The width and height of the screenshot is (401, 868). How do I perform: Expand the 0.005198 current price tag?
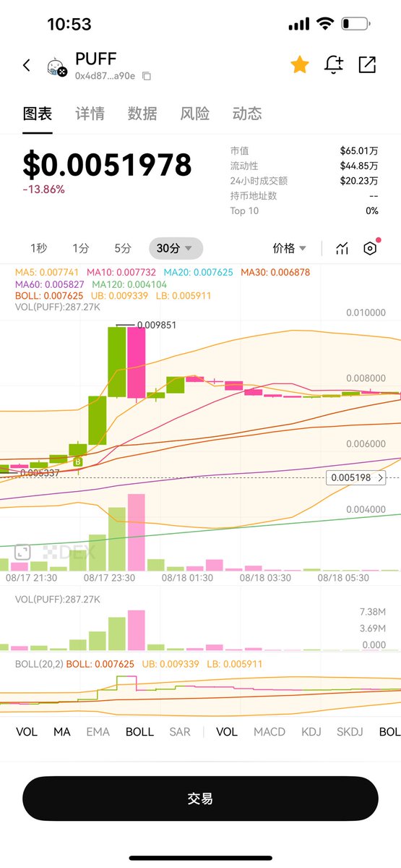[356, 477]
